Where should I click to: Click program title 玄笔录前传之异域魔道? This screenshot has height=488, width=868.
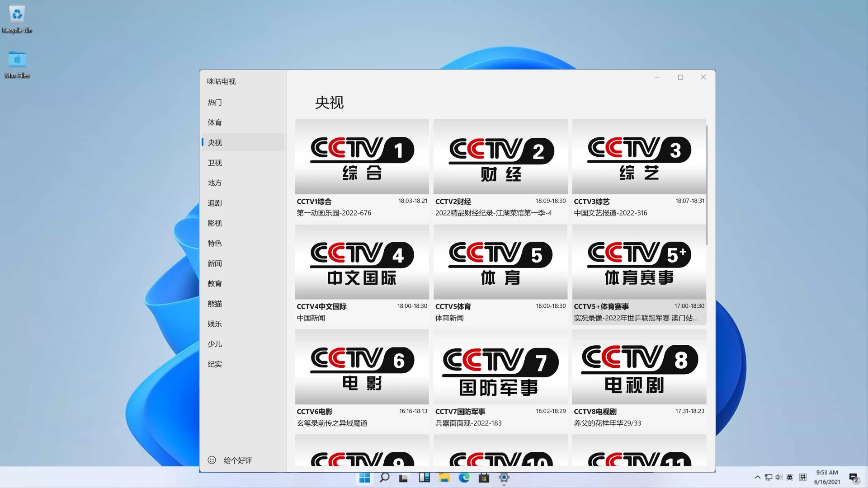pos(332,423)
